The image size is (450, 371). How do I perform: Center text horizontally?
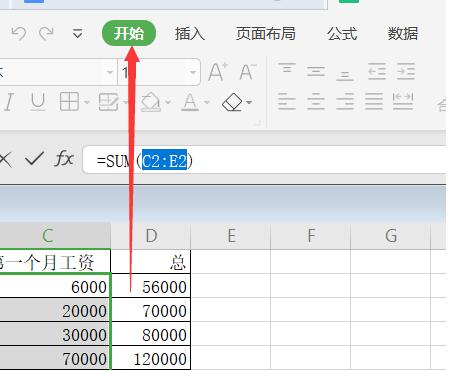click(x=316, y=101)
